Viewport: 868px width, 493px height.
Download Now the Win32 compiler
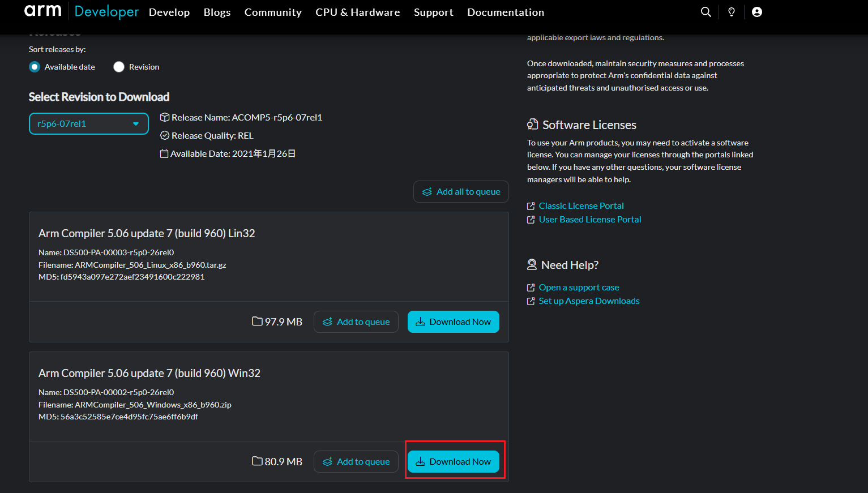454,461
